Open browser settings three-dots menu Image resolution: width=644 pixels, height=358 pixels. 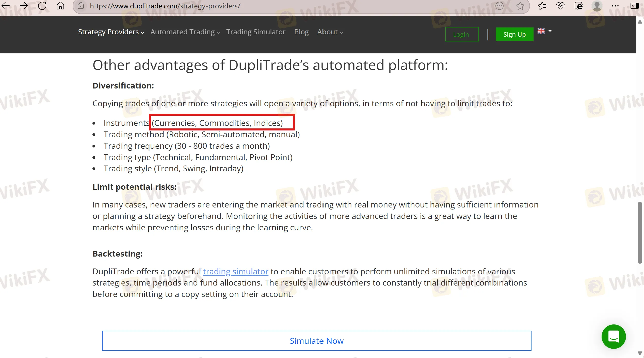click(615, 6)
